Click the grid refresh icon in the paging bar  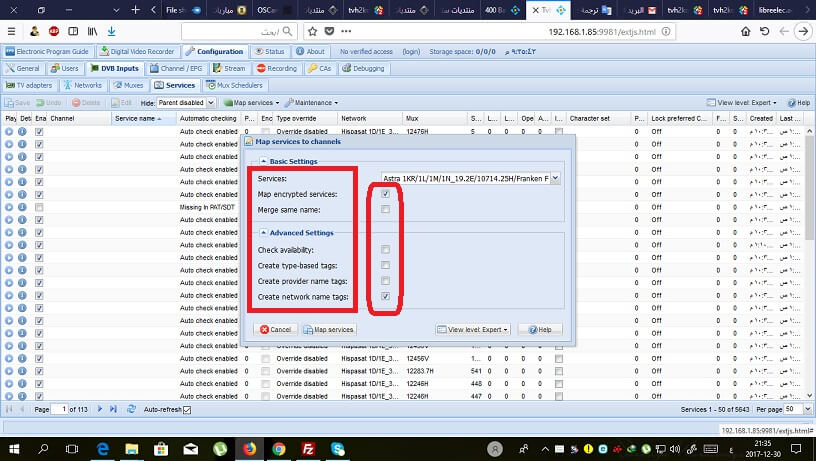(x=130, y=409)
